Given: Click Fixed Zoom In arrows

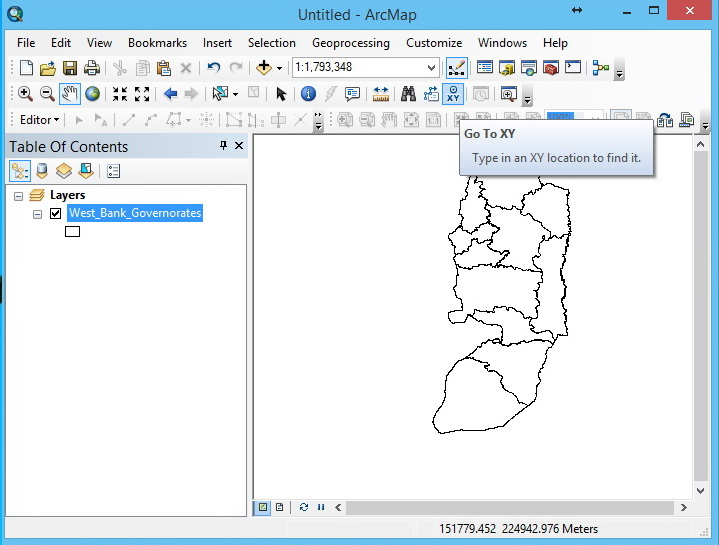Looking at the screenshot, I should 120,94.
